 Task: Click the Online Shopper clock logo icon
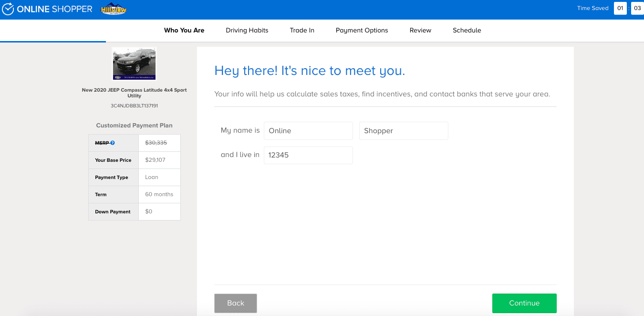pyautogui.click(x=8, y=9)
